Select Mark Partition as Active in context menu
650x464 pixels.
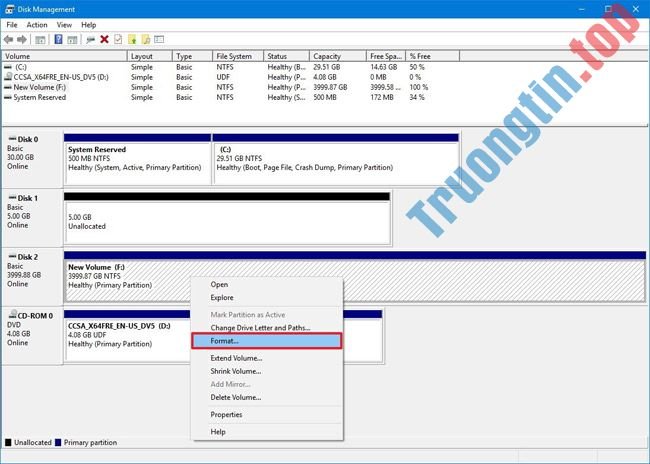pos(267,315)
